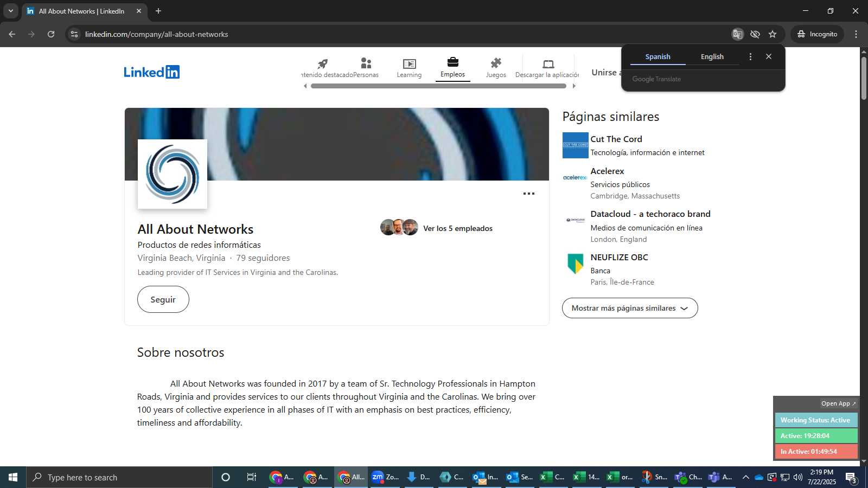868x488 pixels.
Task: Click the address bar URL field
Action: click(x=401, y=34)
